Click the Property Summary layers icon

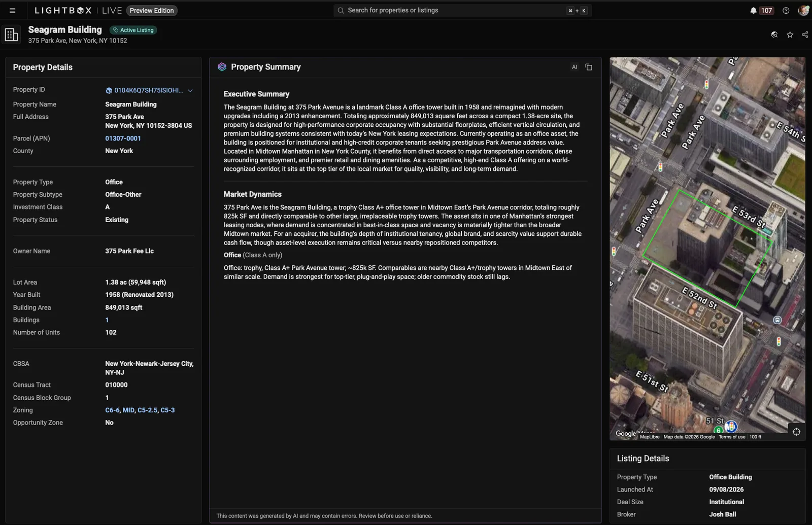[x=222, y=67]
